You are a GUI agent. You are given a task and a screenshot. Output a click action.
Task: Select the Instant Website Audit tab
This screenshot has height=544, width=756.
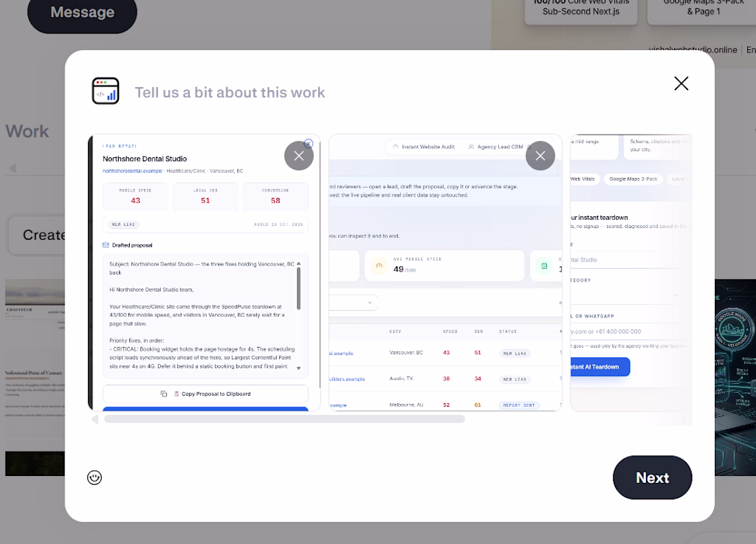[x=424, y=147]
